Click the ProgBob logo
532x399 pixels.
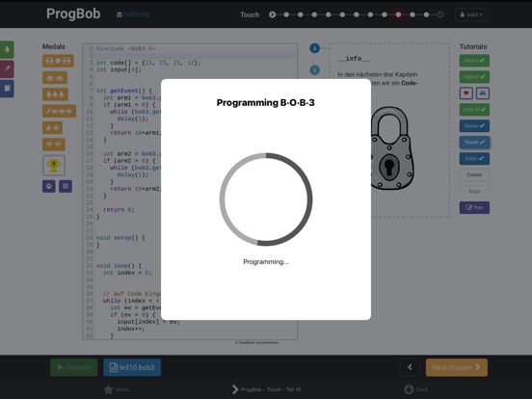point(73,13)
